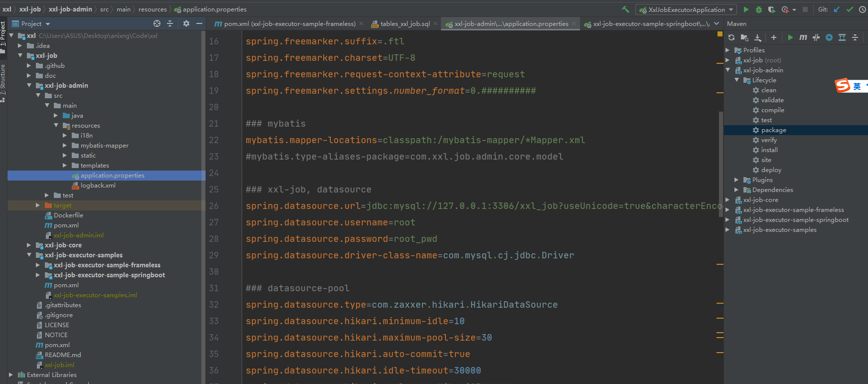Screen dimensions: 868x384
Task: Run XxlJobExecutorApplication with the green play button
Action: point(746,9)
